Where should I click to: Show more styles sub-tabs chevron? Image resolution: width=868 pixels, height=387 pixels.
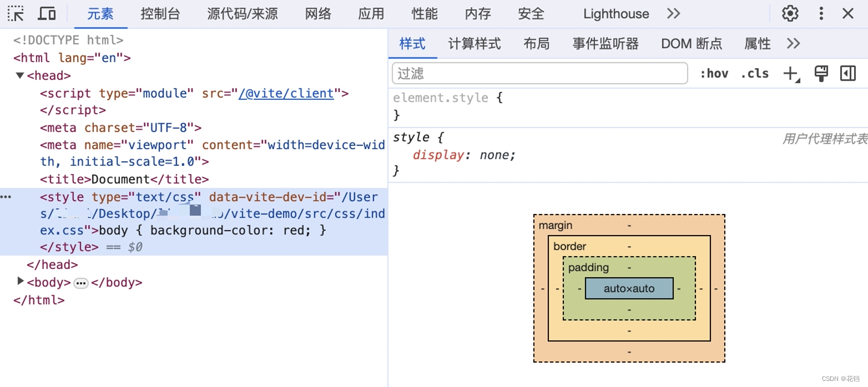794,43
